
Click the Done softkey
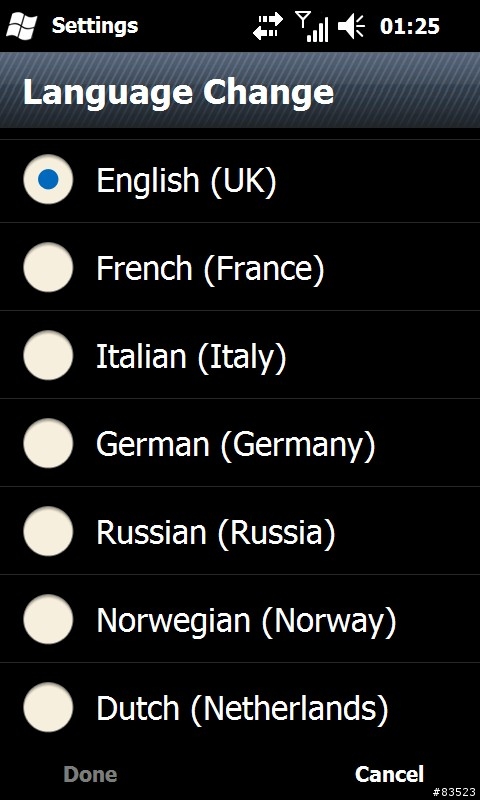point(90,774)
